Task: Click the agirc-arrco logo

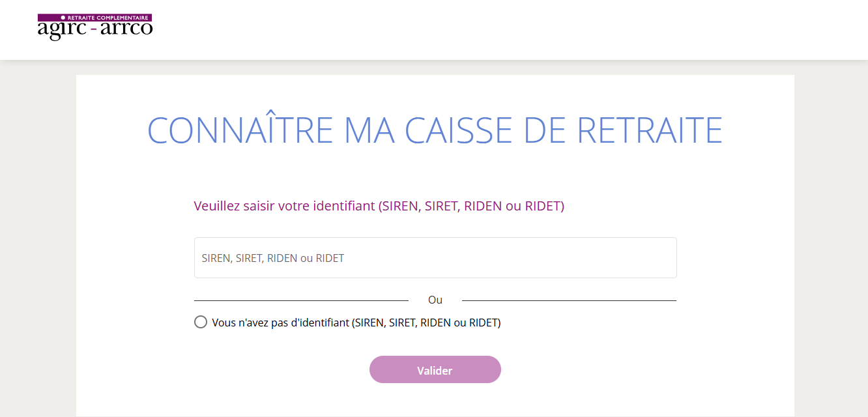Action: click(95, 27)
